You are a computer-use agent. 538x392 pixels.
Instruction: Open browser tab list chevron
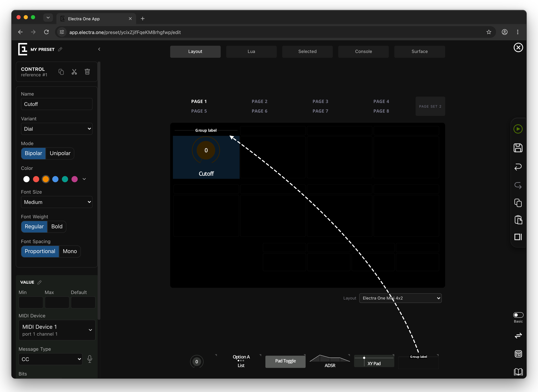click(48, 18)
